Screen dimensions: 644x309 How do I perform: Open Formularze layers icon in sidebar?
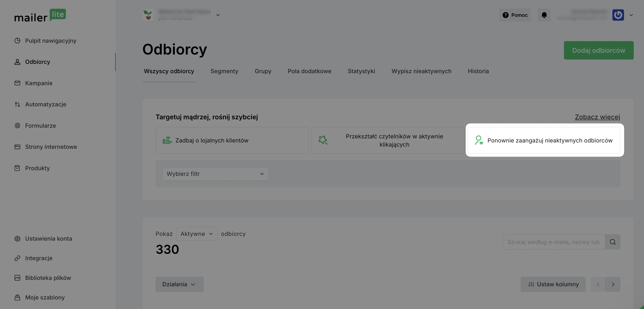[x=17, y=125]
